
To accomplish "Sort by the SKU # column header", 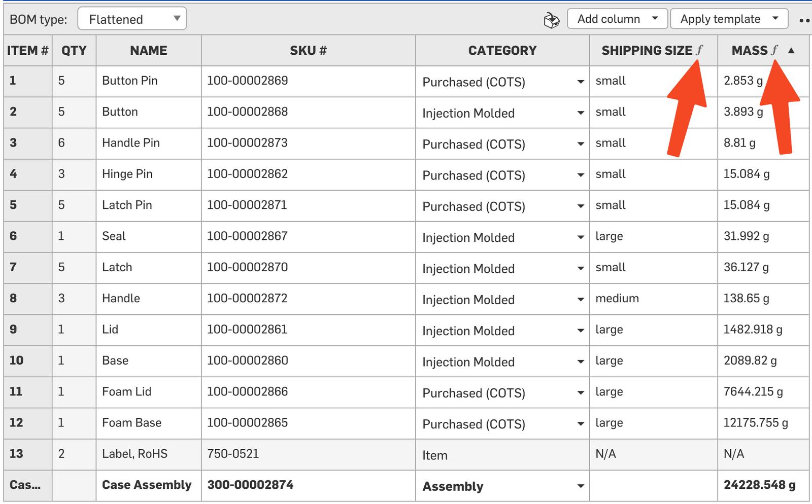I will pyautogui.click(x=308, y=50).
